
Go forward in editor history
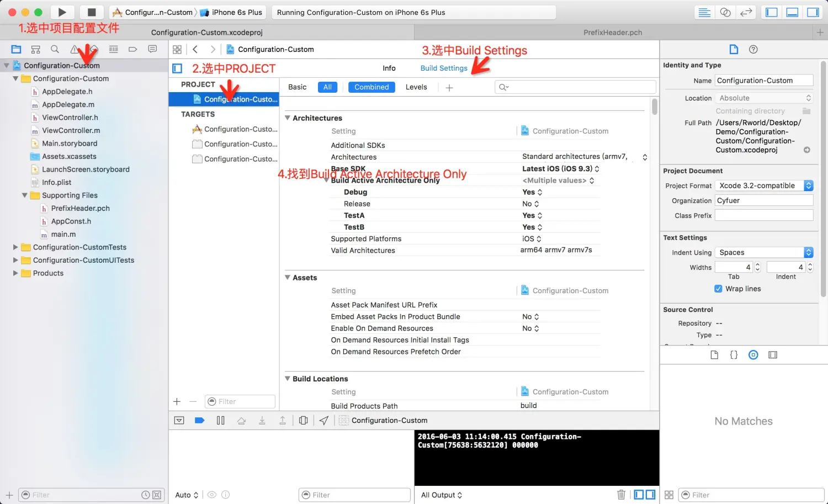[213, 49]
